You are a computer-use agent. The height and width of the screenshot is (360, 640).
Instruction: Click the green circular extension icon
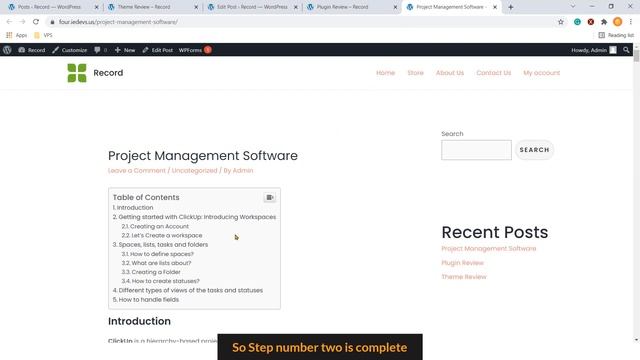(x=577, y=22)
